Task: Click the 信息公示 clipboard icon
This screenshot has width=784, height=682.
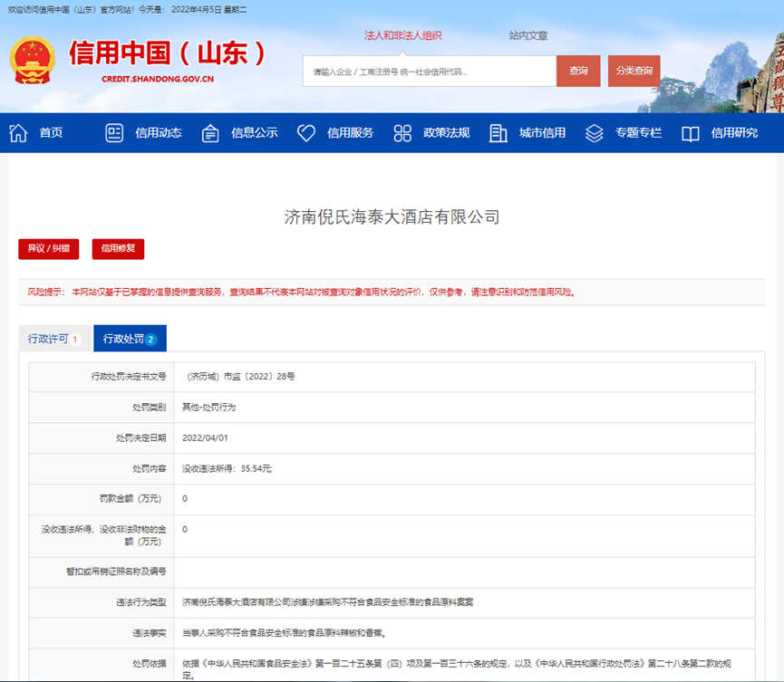Action: (210, 133)
